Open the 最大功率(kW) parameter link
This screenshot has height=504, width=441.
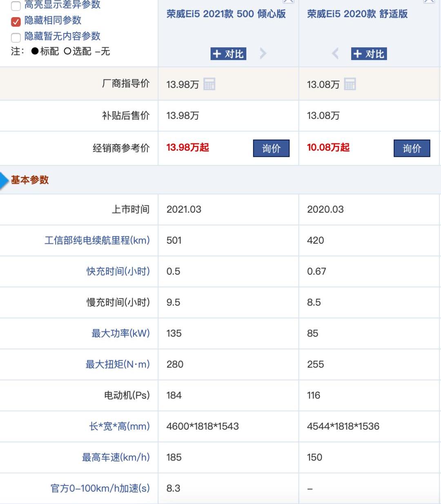click(120, 333)
